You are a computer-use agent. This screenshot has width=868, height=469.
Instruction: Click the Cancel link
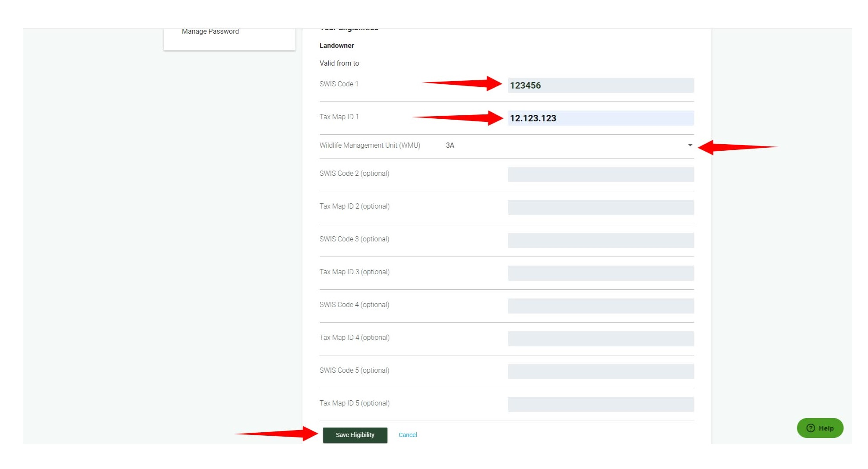407,435
